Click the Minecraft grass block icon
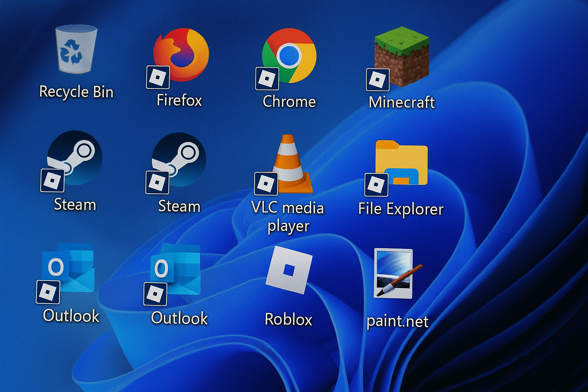The image size is (588, 392). point(402,56)
